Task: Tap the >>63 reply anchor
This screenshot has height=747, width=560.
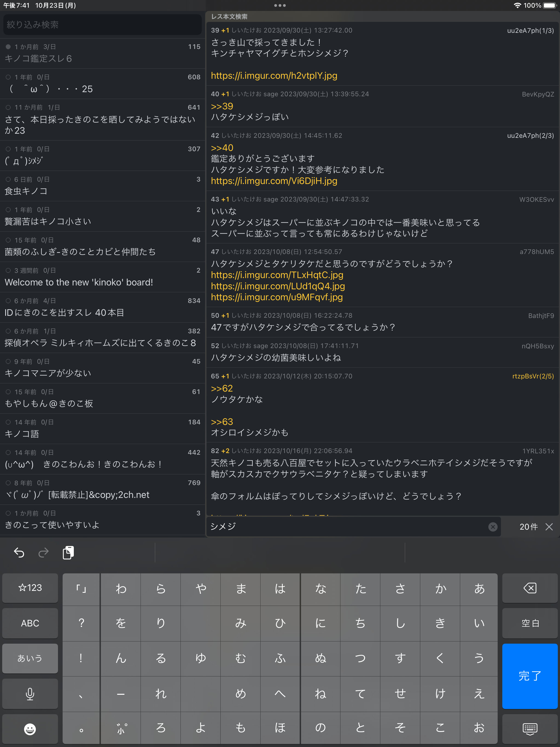Action: [222, 422]
